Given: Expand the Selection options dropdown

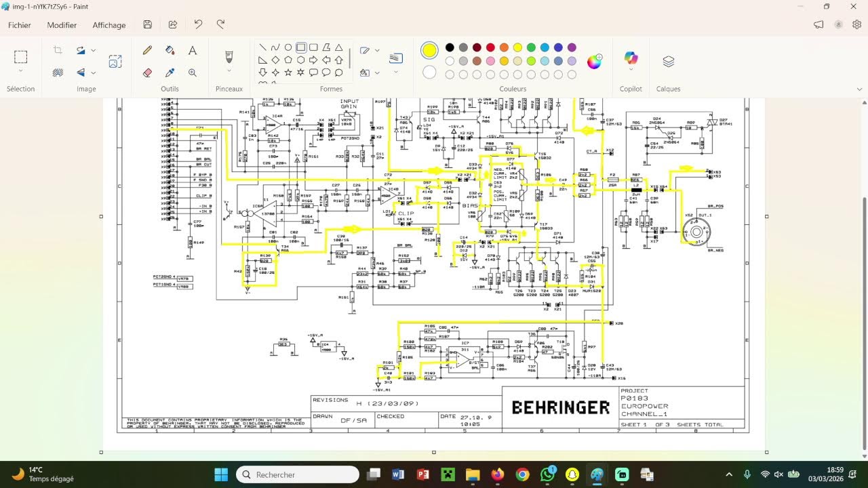Looking at the screenshot, I should tap(20, 71).
